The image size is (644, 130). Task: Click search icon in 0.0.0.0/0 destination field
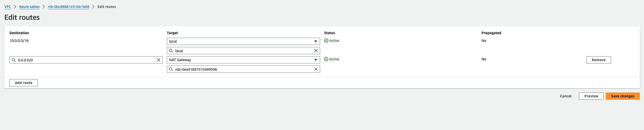pos(14,60)
